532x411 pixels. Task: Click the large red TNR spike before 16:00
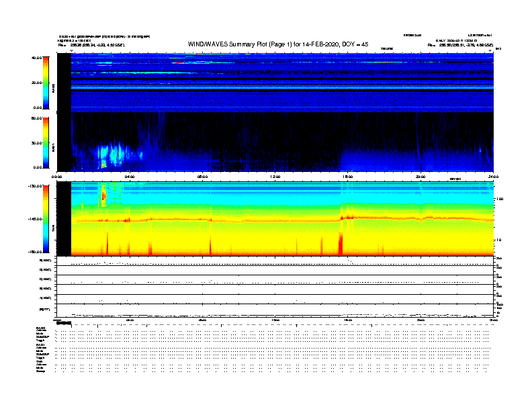pos(341,244)
